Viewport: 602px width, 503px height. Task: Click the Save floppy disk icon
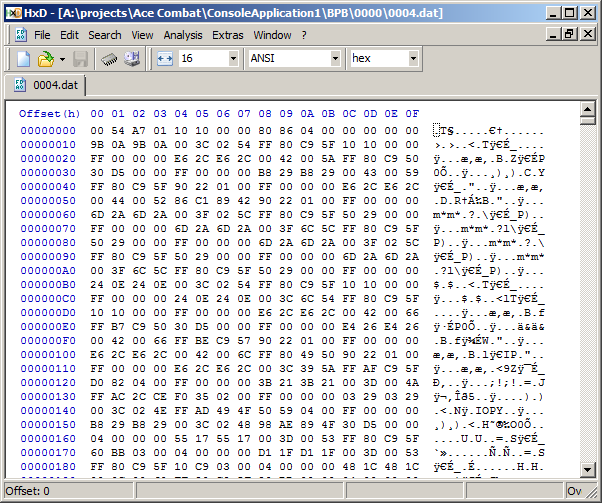click(x=81, y=59)
